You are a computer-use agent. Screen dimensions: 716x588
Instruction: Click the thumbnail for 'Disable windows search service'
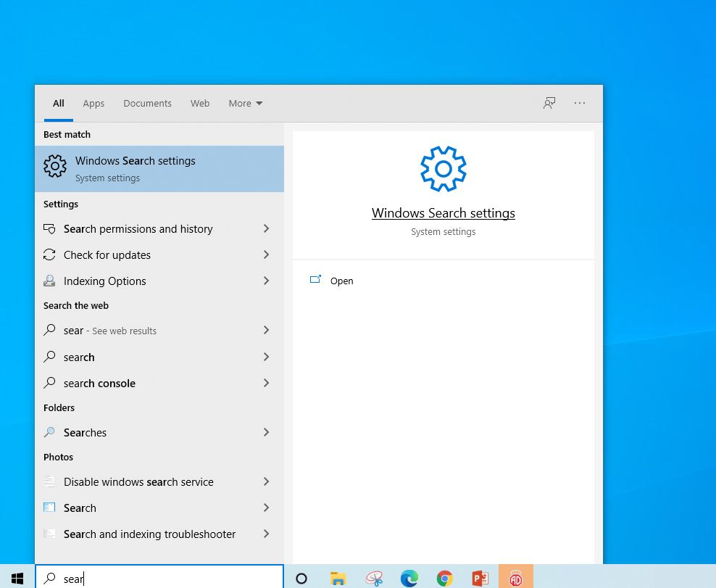[x=49, y=481]
